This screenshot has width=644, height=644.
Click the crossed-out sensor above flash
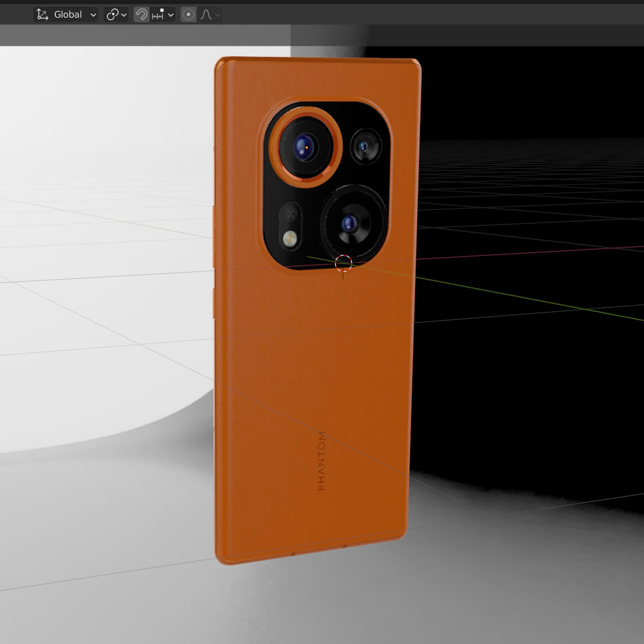pyautogui.click(x=290, y=214)
